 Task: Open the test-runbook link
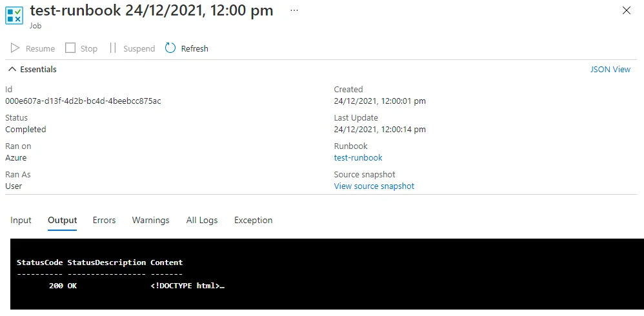[x=358, y=157]
